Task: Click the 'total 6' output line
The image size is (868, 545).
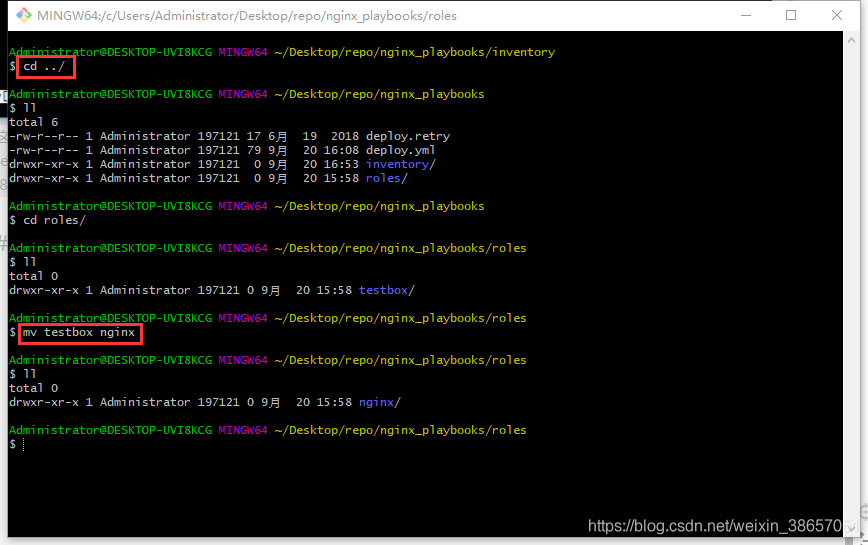Action: (33, 122)
